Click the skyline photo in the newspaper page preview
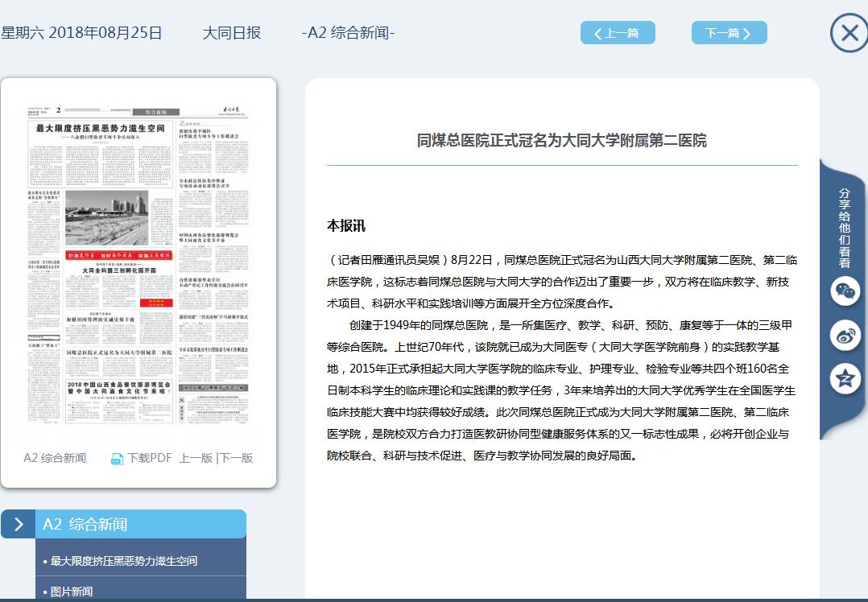Image resolution: width=868 pixels, height=602 pixels. pos(107,218)
